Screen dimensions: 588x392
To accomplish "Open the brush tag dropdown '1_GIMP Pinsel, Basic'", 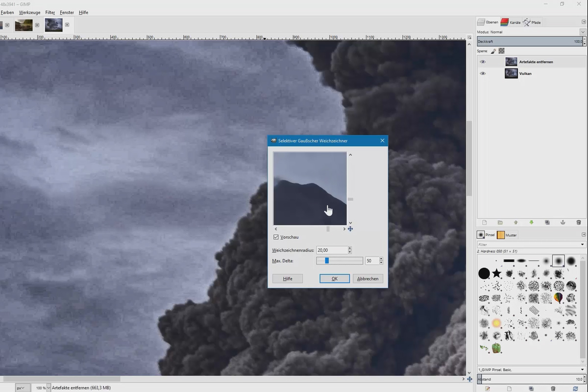I will [x=583, y=369].
